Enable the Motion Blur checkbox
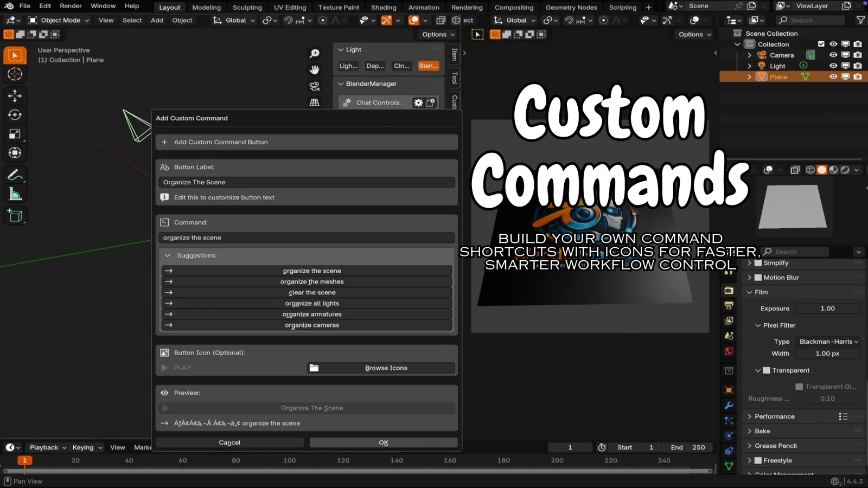The image size is (868, 488). pyautogui.click(x=758, y=278)
